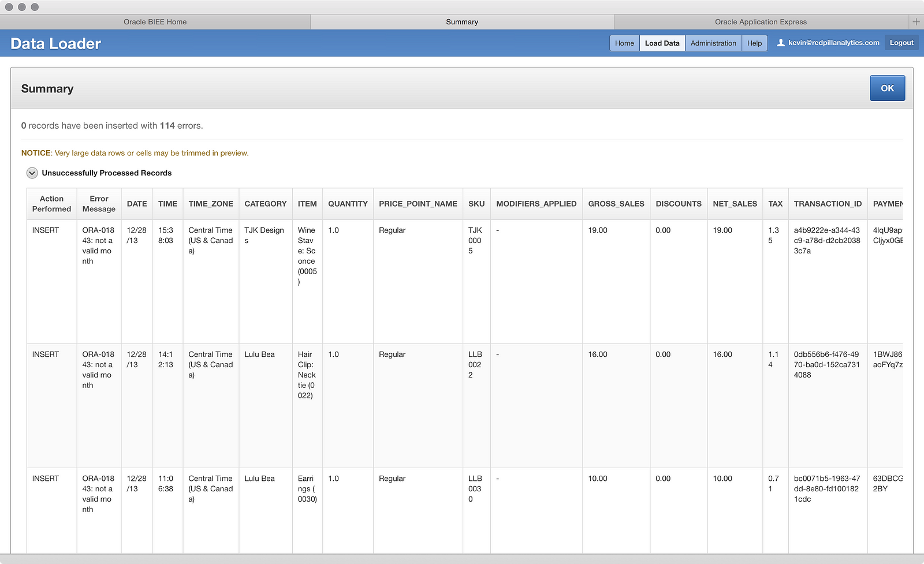Select the transaction ID starting with bc0071b5
The image size is (924, 564).
click(828, 511)
